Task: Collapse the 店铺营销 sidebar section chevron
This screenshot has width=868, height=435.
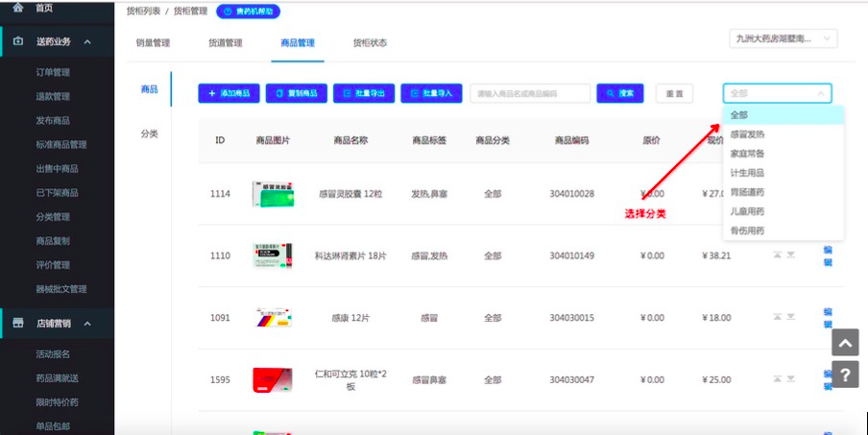Action: coord(87,324)
